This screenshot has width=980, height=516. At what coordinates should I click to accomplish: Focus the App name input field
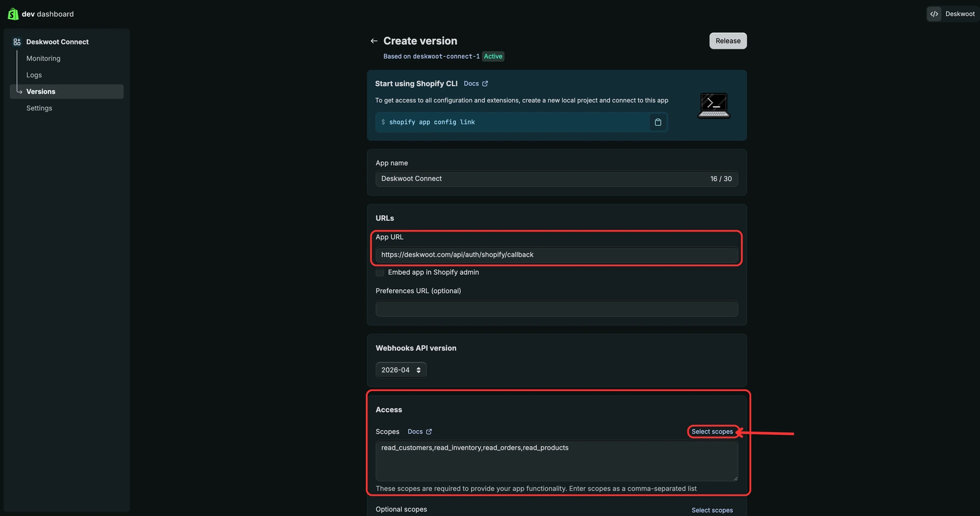[x=556, y=179]
